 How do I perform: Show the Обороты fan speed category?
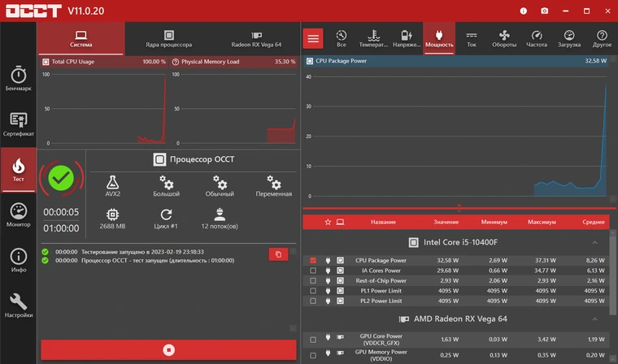504,39
